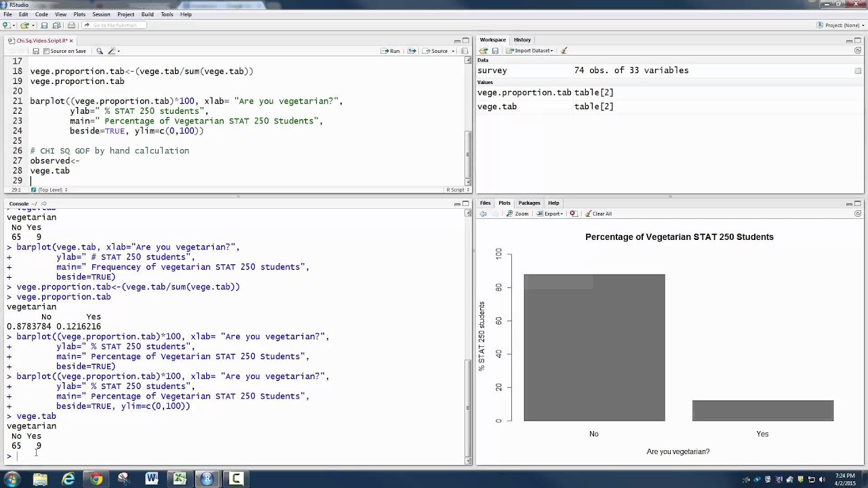The image size is (868, 488).
Task: Open the plot Export dropdown
Action: click(550, 213)
